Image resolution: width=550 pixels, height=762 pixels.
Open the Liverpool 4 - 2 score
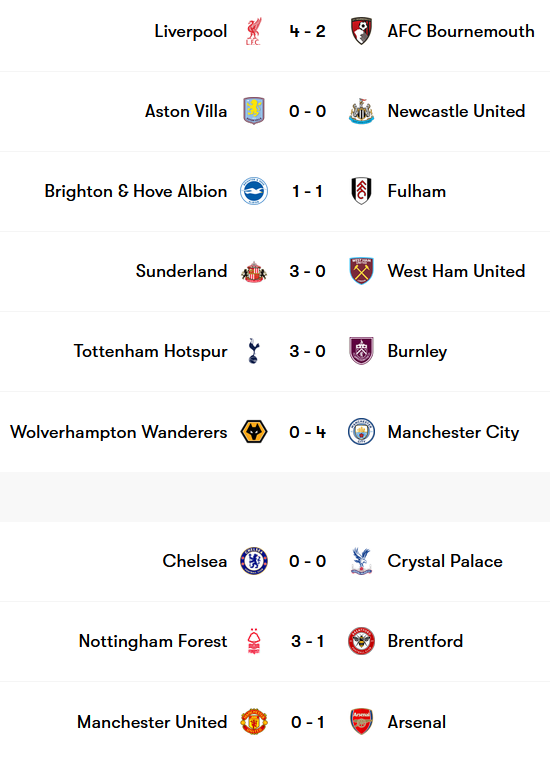click(308, 32)
